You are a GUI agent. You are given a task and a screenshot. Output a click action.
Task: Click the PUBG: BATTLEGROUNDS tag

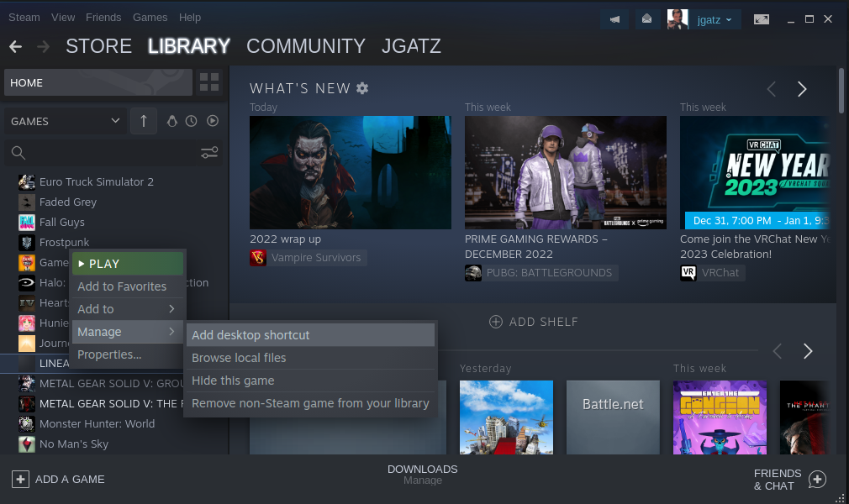(541, 273)
